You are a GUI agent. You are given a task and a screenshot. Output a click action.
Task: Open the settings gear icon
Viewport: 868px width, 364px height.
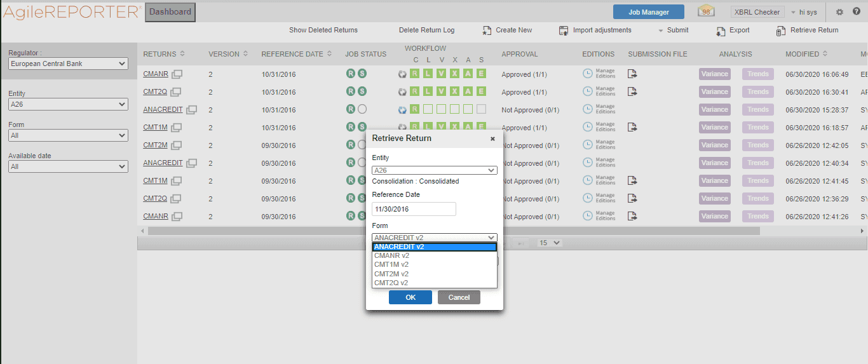pyautogui.click(x=839, y=12)
